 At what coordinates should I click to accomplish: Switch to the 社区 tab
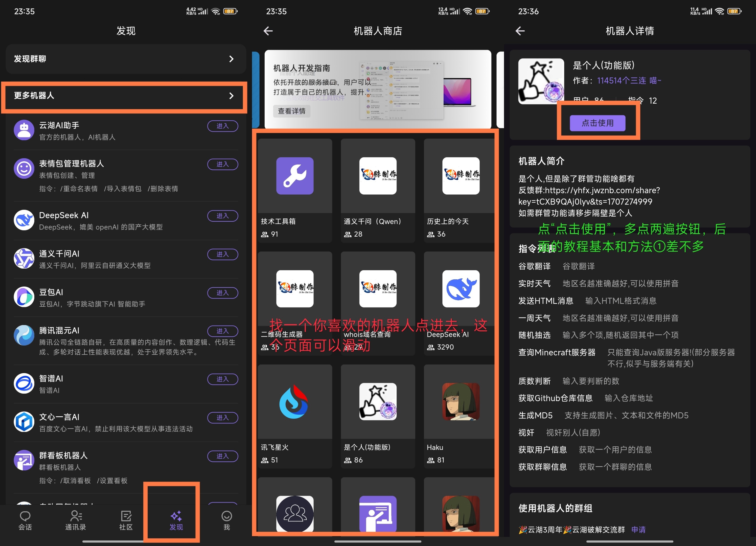point(126,520)
